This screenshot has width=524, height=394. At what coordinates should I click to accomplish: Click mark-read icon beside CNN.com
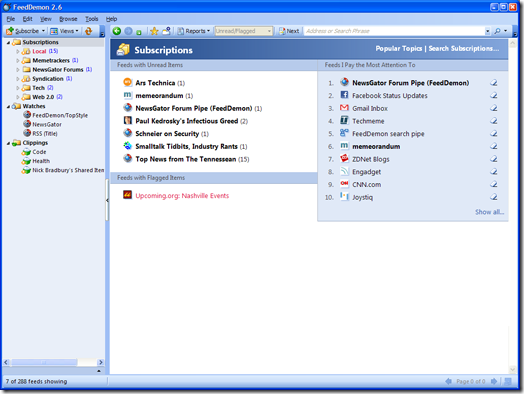pyautogui.click(x=494, y=184)
